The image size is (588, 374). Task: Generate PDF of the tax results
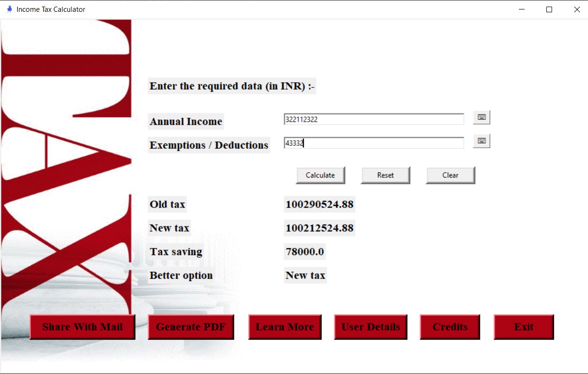click(191, 327)
